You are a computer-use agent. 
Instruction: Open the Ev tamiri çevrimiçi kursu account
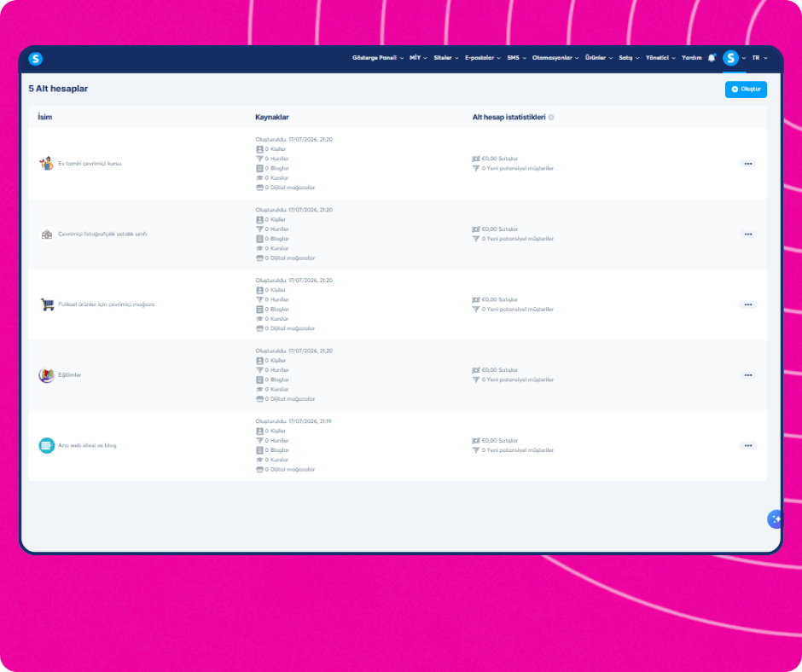pos(90,164)
